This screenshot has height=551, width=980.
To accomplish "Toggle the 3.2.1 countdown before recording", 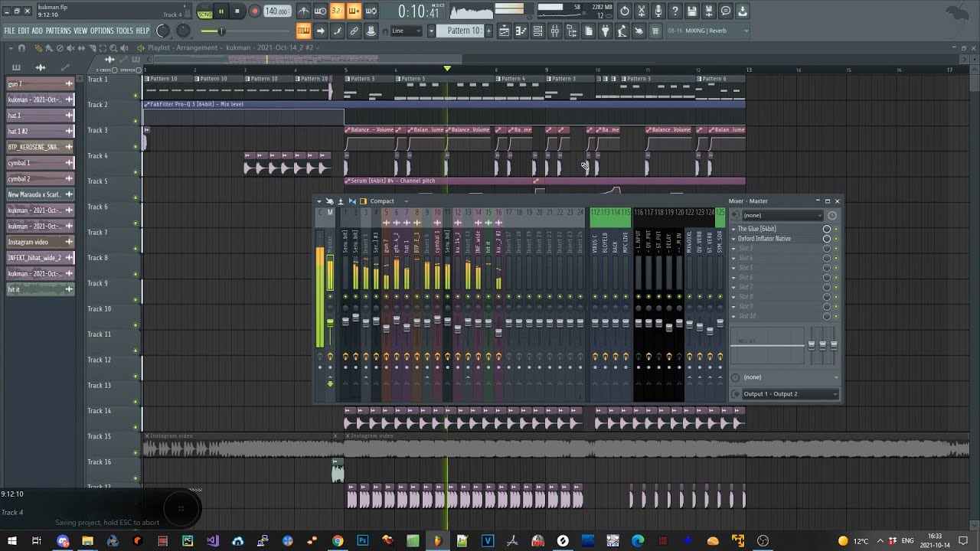I will 337,11.
